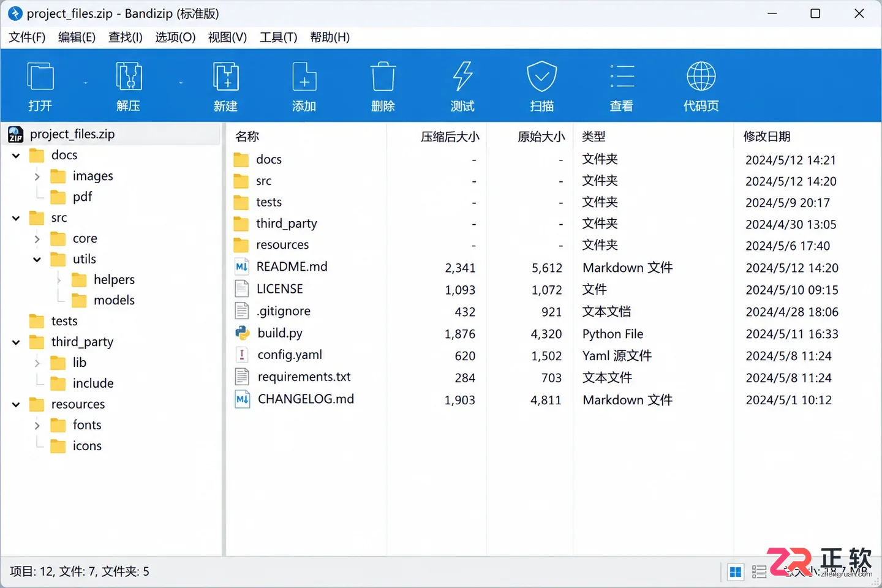
Task: Collapse the docs folder in tree
Action: pos(16,156)
